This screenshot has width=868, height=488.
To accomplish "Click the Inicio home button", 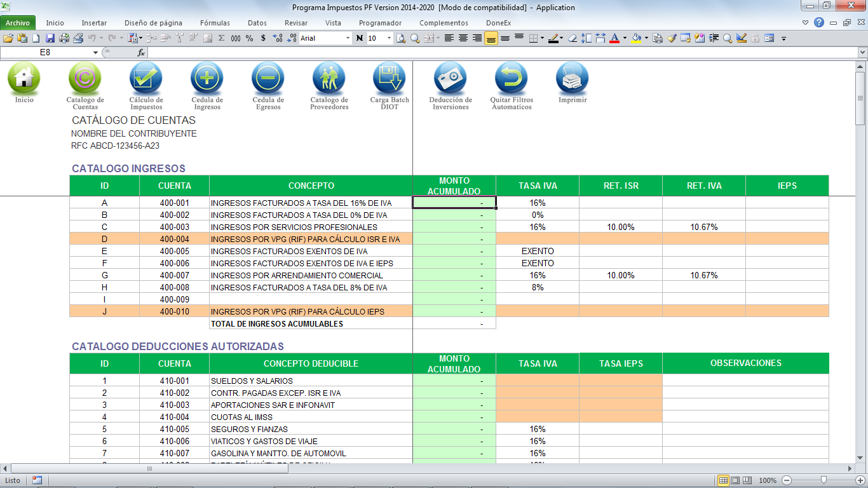I will point(24,79).
